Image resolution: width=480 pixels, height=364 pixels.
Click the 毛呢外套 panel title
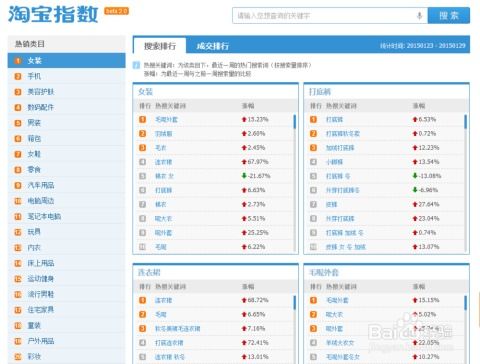[324, 273]
